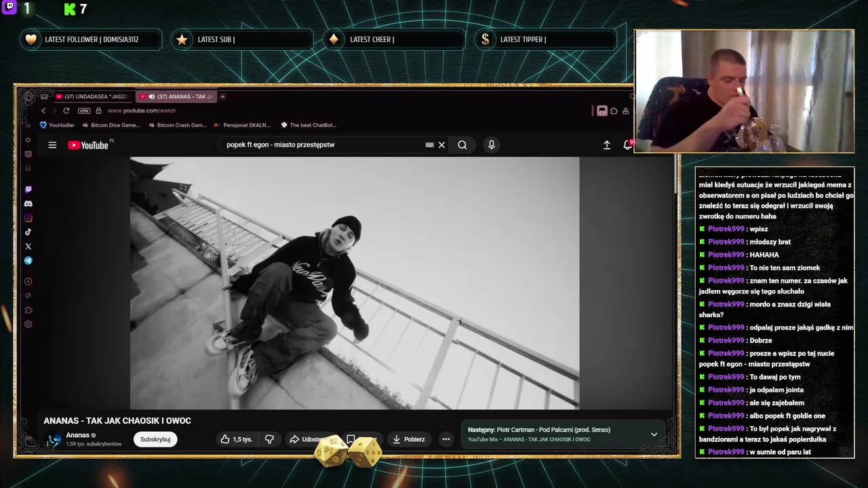The width and height of the screenshot is (868, 488).
Task: Open Twitch in browser sidebar
Action: tap(28, 190)
